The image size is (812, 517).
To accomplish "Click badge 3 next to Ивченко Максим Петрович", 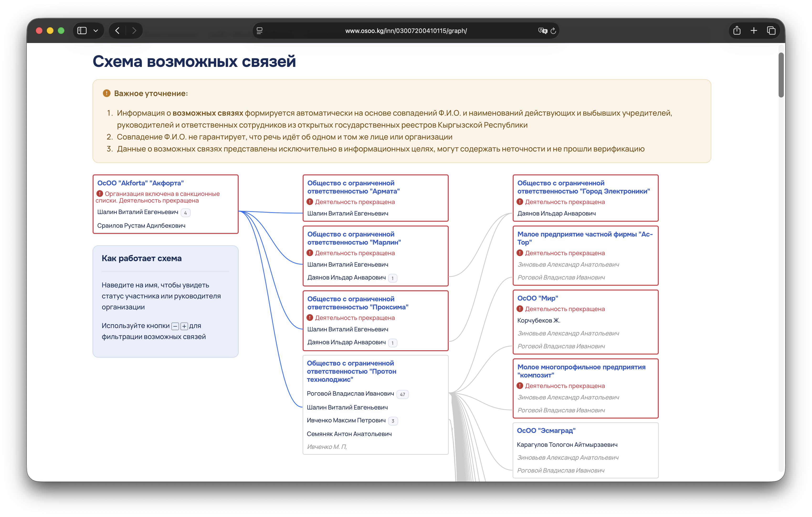I will 393,421.
